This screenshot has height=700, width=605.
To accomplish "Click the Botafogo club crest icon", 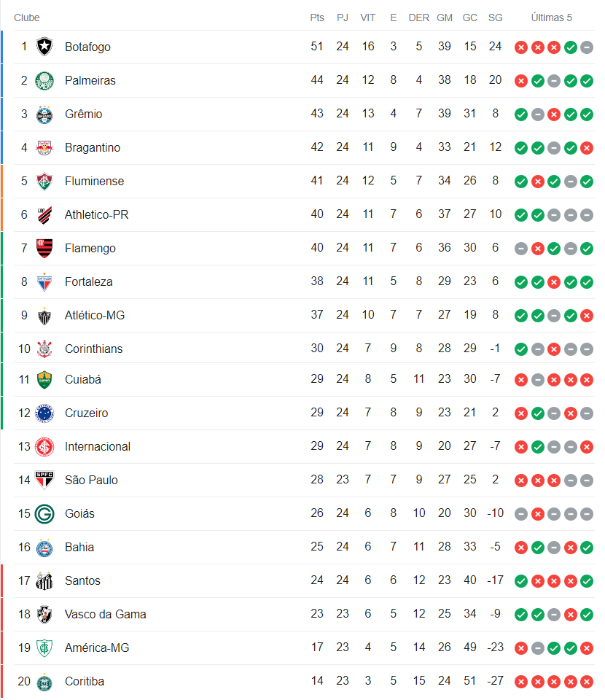I will click(44, 47).
